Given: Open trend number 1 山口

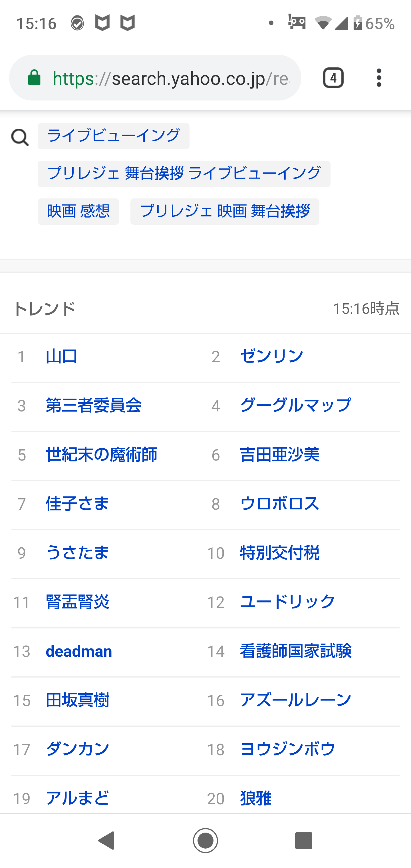Looking at the screenshot, I should coord(62,357).
